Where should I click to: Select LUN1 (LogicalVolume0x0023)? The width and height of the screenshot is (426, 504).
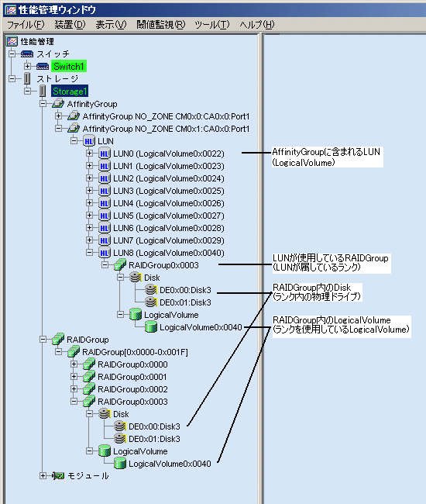[x=169, y=166]
